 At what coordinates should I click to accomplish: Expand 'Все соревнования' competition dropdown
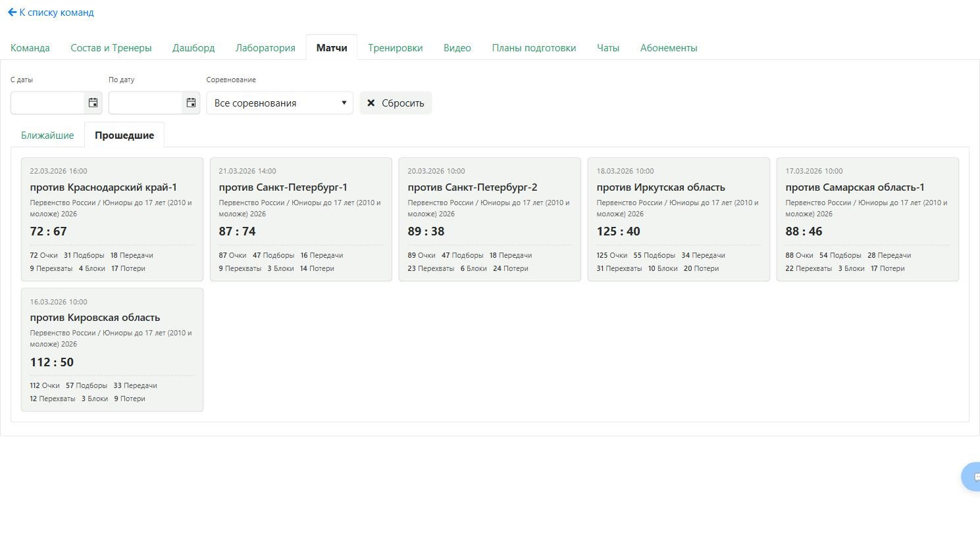pyautogui.click(x=280, y=103)
